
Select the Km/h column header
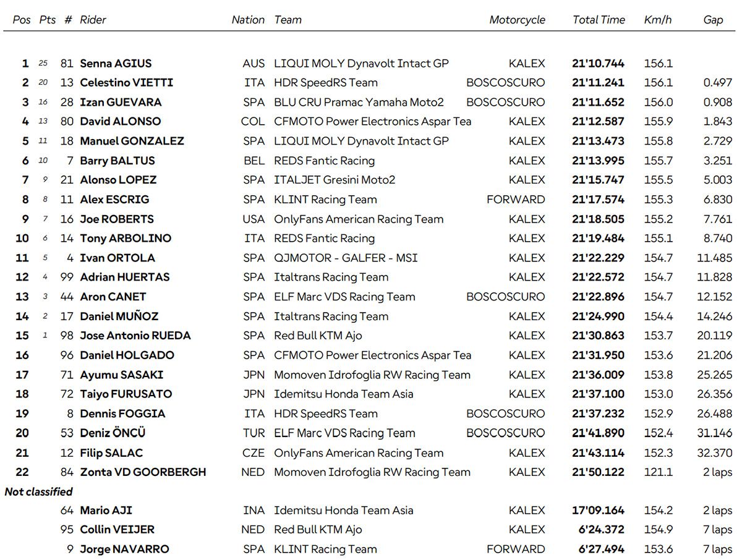(657, 20)
